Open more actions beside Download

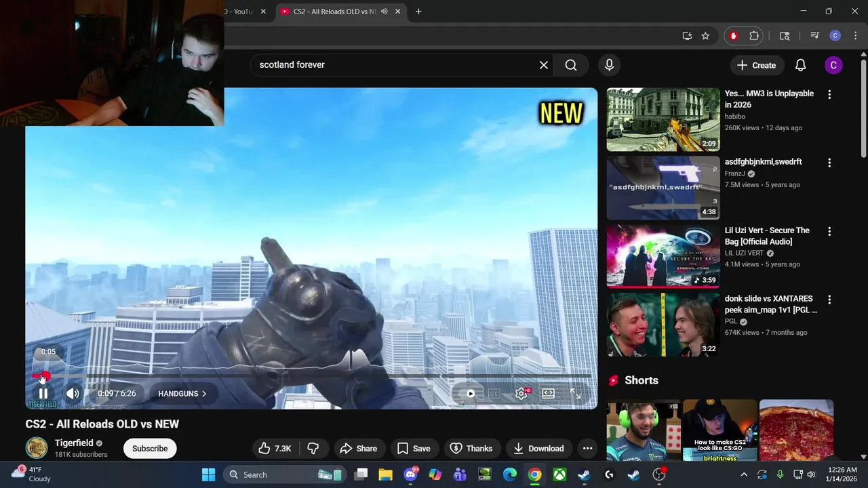pos(587,449)
